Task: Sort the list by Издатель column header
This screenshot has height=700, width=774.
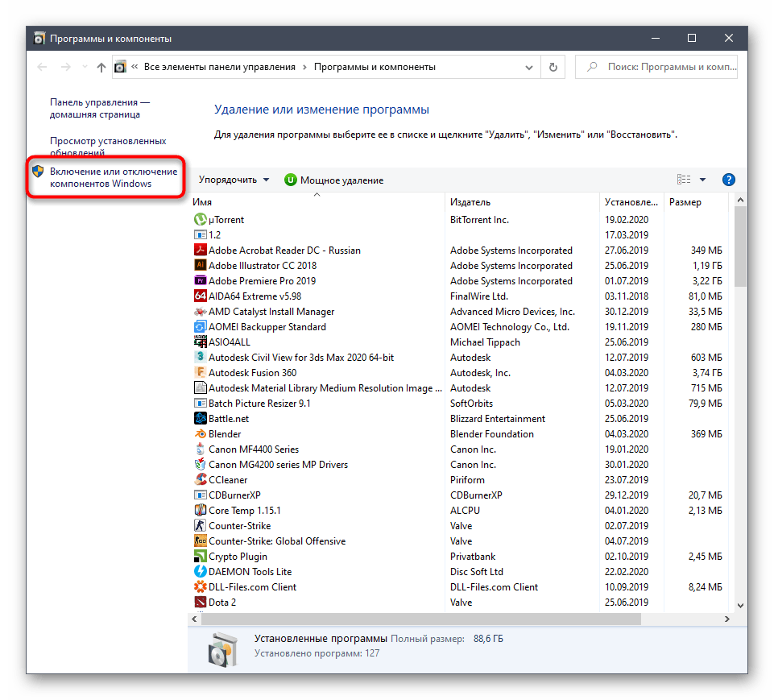Action: 470,202
